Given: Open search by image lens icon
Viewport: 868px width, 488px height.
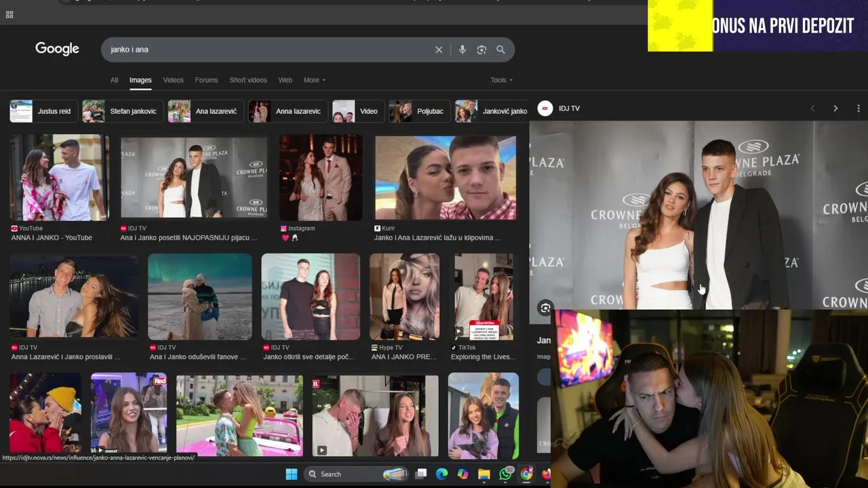Looking at the screenshot, I should [481, 49].
